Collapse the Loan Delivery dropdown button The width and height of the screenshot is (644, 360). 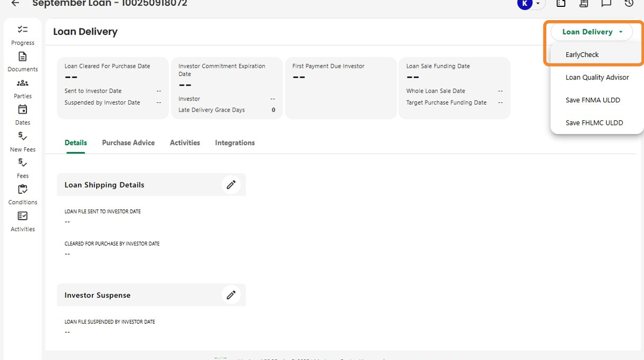[592, 32]
